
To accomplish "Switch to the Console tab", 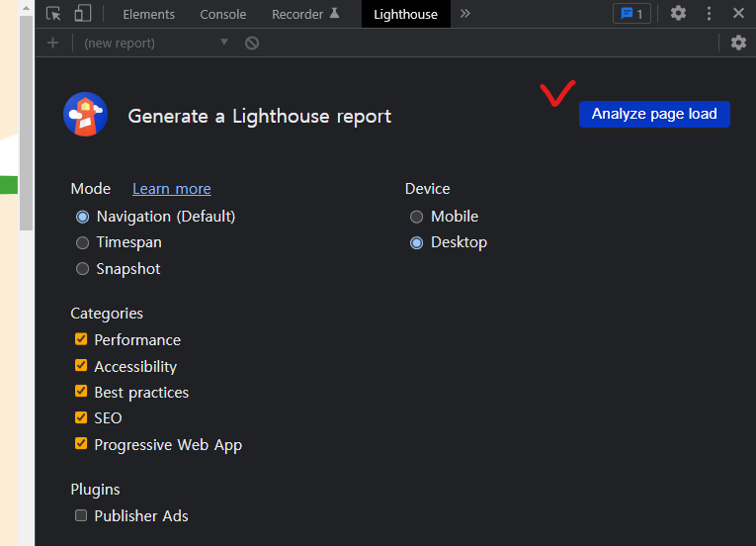I will 222,15.
